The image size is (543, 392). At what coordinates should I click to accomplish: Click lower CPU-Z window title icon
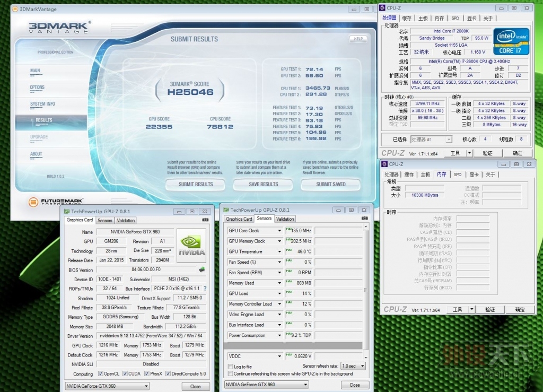pyautogui.click(x=384, y=164)
